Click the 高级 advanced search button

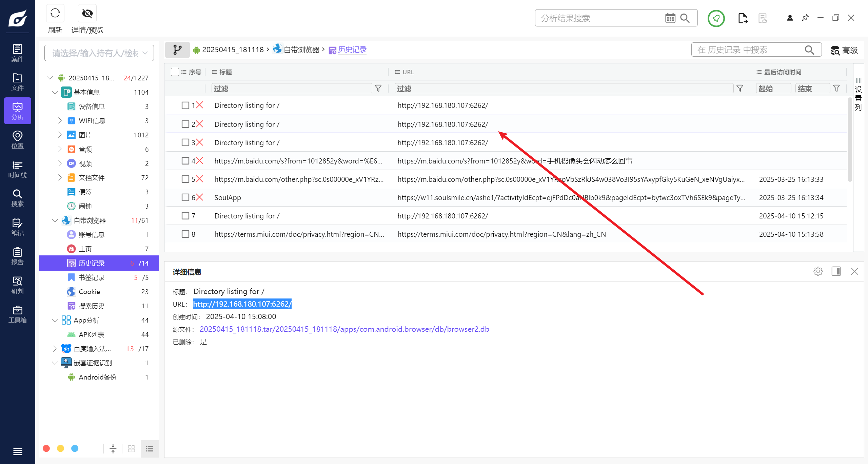coord(844,50)
